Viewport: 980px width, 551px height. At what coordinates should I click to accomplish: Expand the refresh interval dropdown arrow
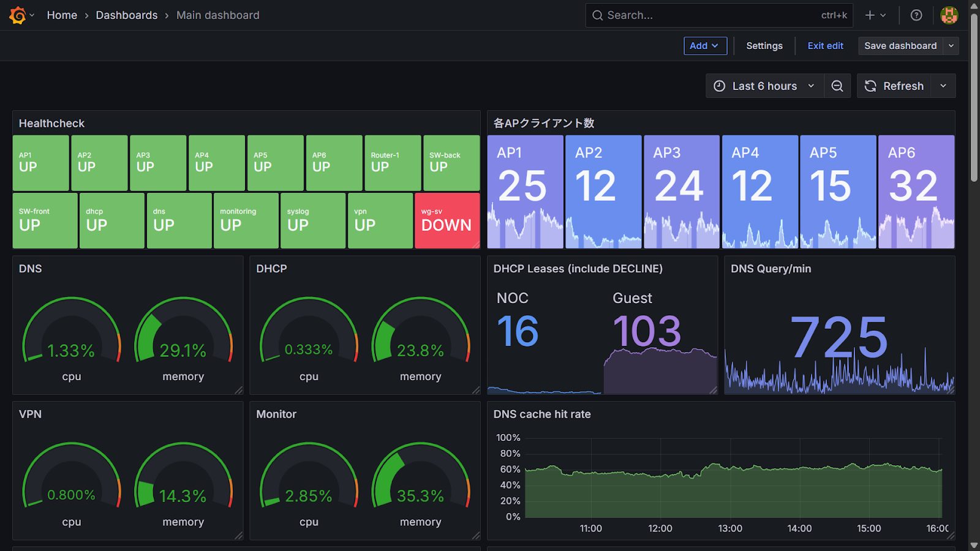pos(943,86)
